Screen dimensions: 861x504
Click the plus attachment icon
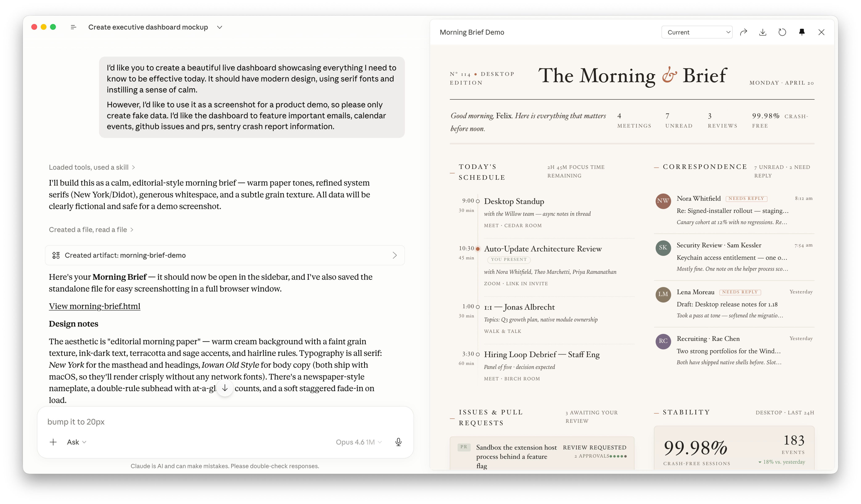click(x=53, y=442)
